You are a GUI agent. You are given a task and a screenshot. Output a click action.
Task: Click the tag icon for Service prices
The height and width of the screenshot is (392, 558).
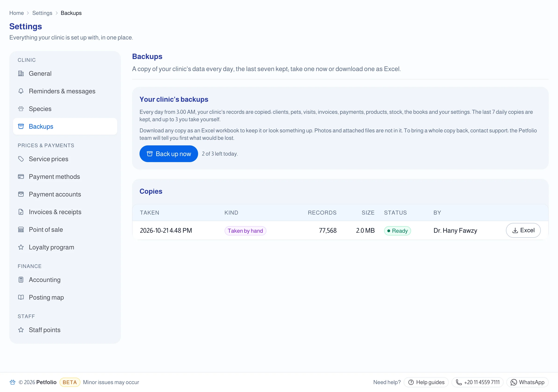pyautogui.click(x=21, y=159)
